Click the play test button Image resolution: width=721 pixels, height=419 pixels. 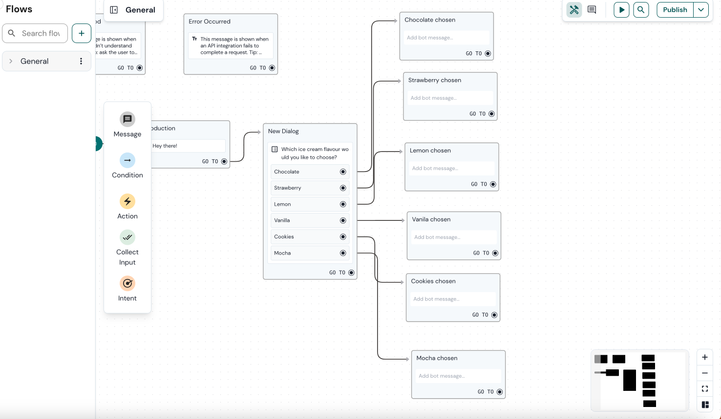coord(621,10)
